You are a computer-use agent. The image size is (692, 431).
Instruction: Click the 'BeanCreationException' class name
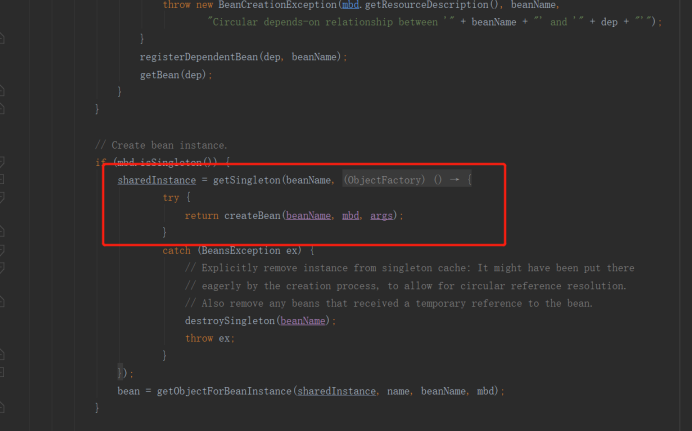(x=277, y=5)
